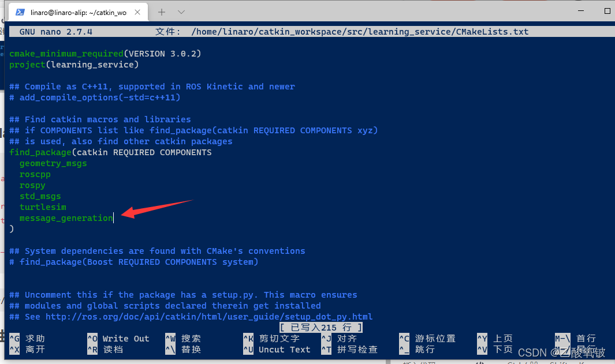Click 'modules and global scripts declared' comment line

pos(165,306)
